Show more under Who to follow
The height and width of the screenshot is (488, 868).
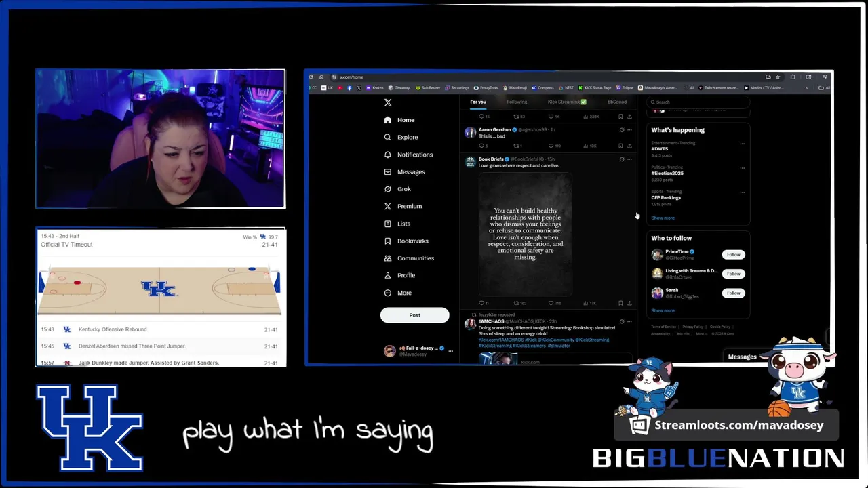(663, 311)
